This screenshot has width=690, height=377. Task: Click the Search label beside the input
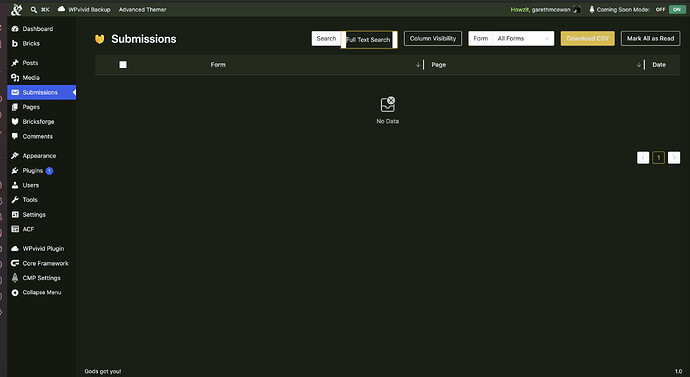(326, 39)
